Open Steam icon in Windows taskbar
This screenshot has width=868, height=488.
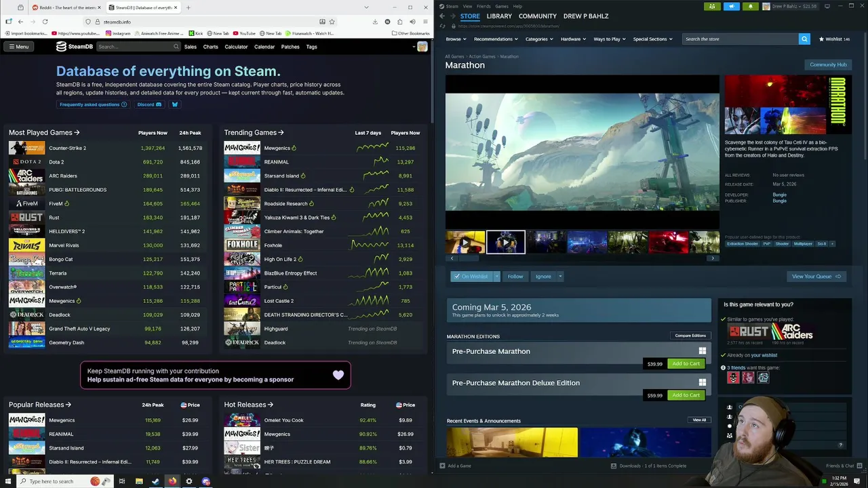(x=156, y=481)
